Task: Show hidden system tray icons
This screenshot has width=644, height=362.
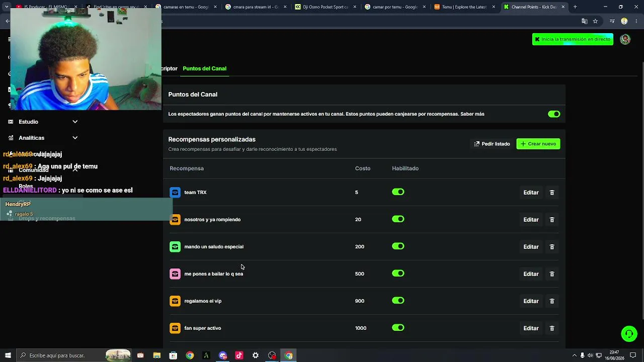Action: coord(575,355)
